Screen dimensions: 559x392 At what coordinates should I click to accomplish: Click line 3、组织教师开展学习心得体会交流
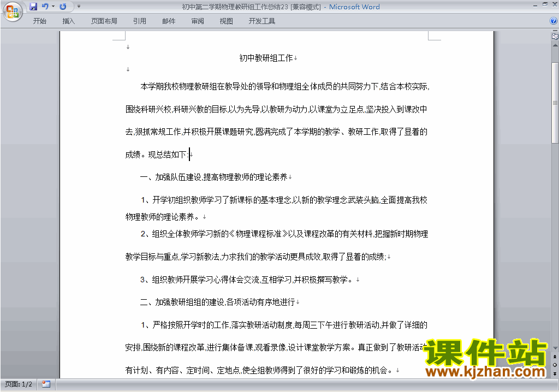tap(247, 280)
